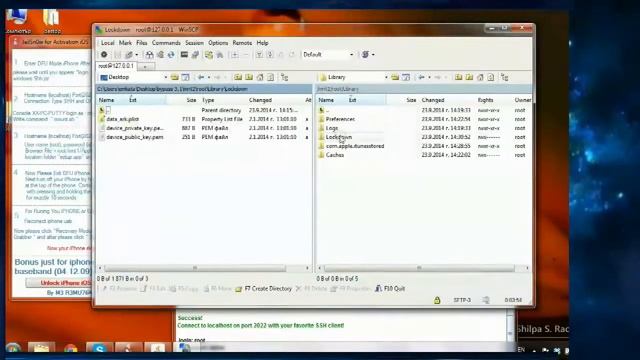This screenshot has width=640, height=360.
Task: Select device_public_key.pem file in local panel
Action: [135, 137]
